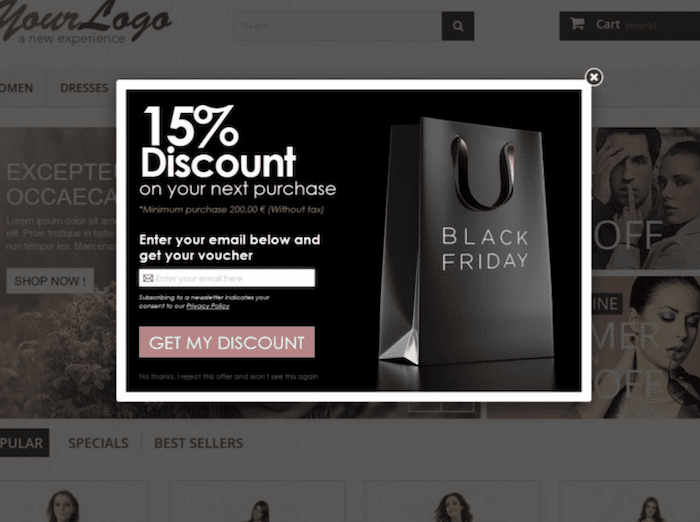Open the WOMEN menu item
Screen dimensions: 700x522
pos(17,88)
